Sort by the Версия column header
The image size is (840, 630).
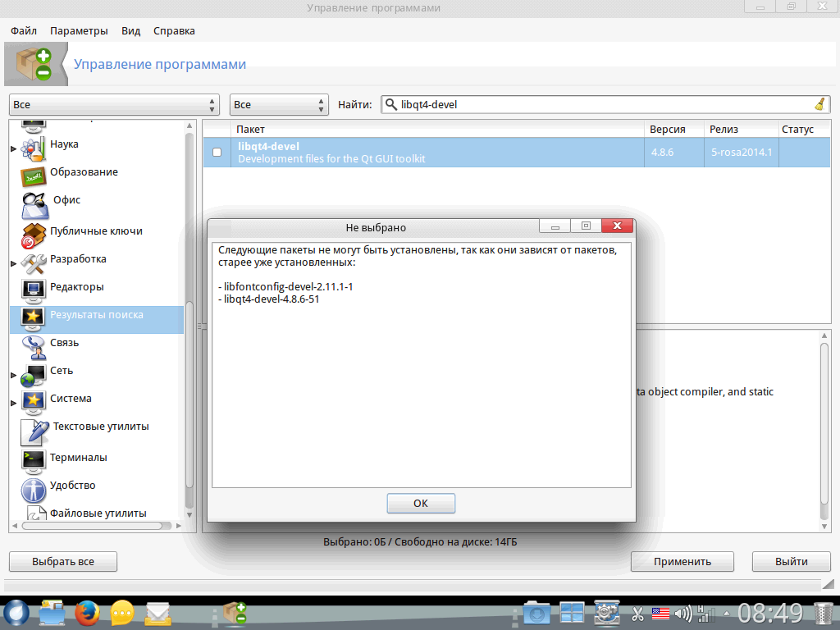pyautogui.click(x=674, y=129)
